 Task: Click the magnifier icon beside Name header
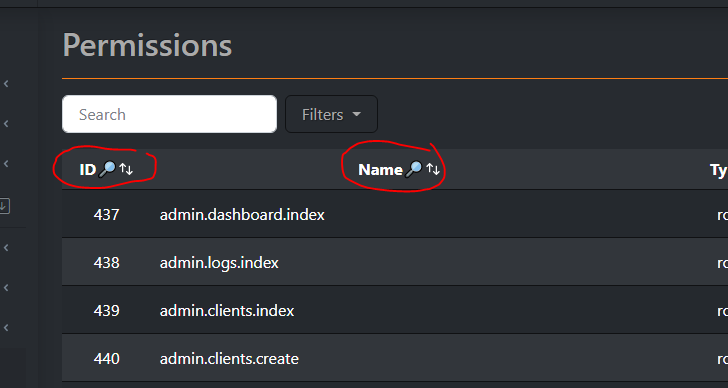[x=413, y=169]
